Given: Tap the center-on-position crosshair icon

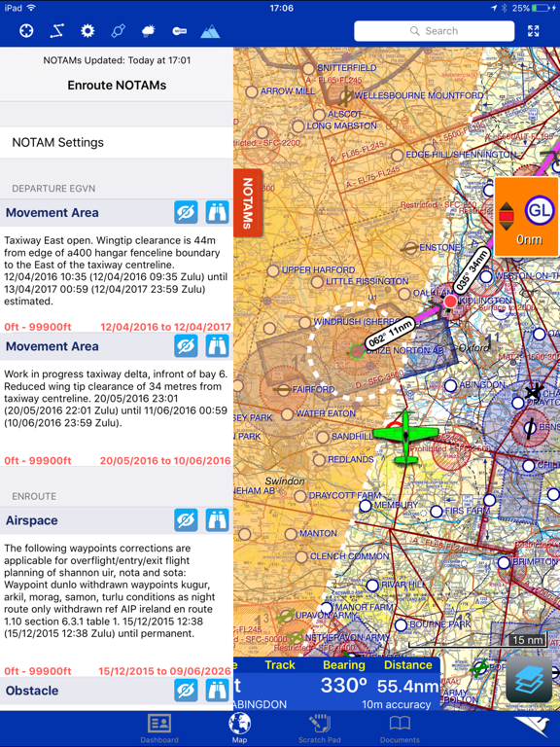Looking at the screenshot, I should pyautogui.click(x=26, y=31).
